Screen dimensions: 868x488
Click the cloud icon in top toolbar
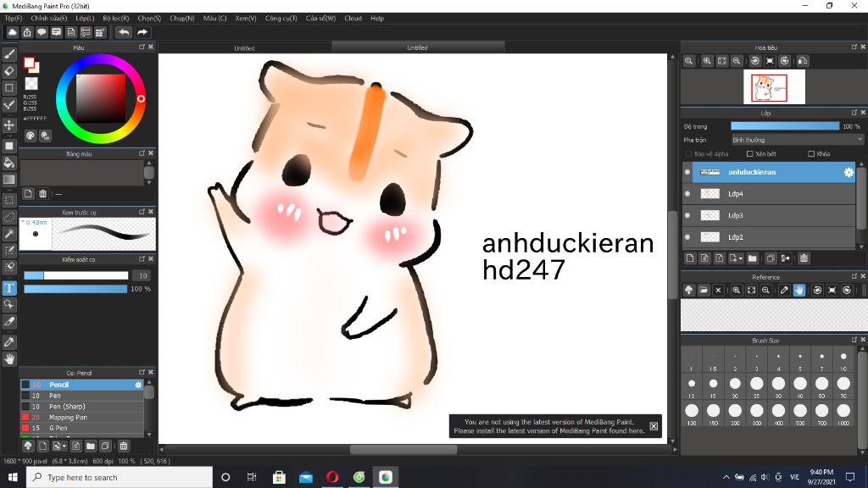click(x=12, y=33)
